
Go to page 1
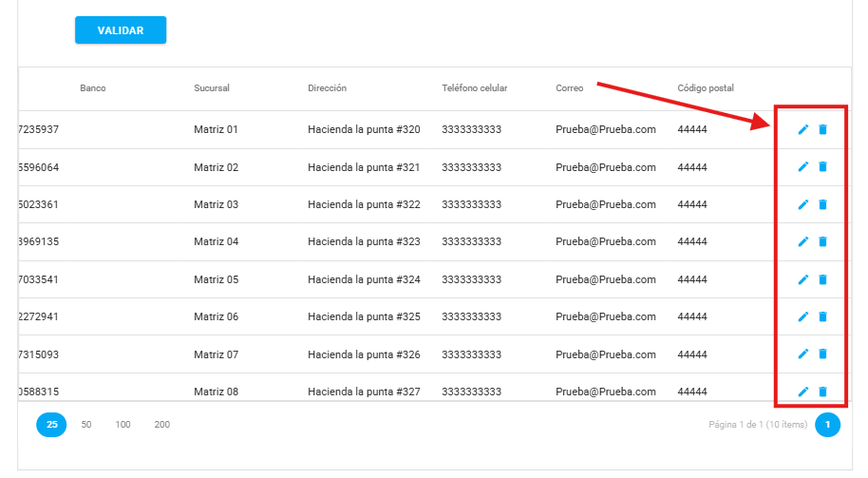click(x=827, y=425)
